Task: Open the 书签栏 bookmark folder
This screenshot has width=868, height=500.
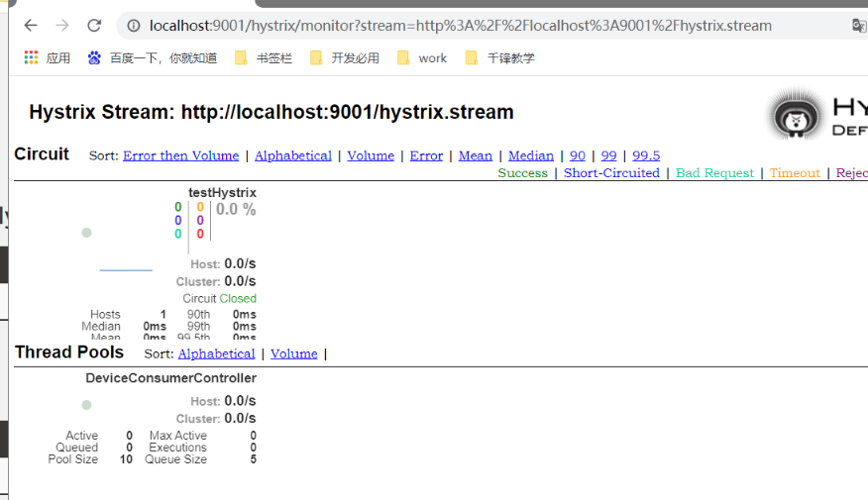Action: click(x=263, y=58)
